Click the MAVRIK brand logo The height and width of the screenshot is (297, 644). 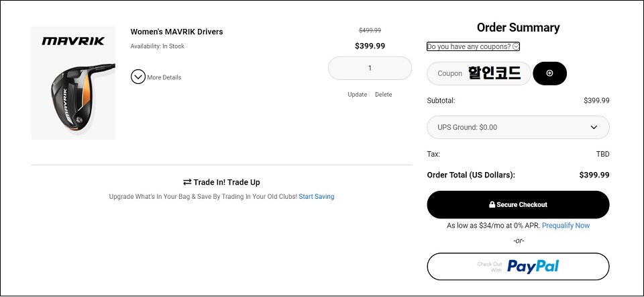pos(73,41)
